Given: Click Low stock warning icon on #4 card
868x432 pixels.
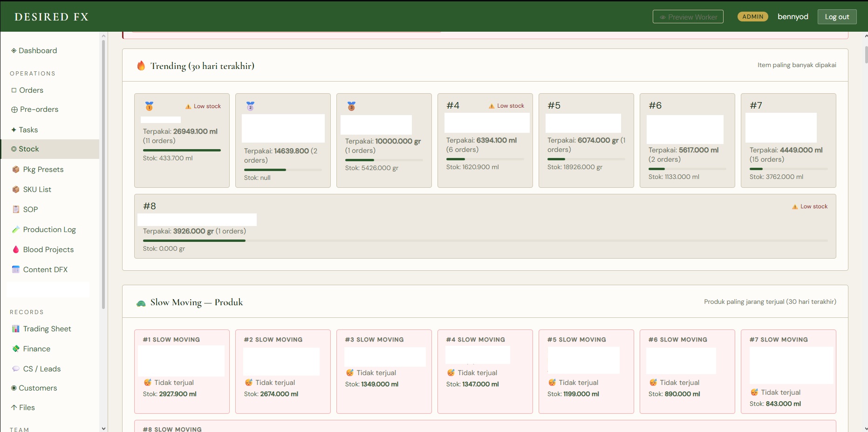Looking at the screenshot, I should [492, 106].
